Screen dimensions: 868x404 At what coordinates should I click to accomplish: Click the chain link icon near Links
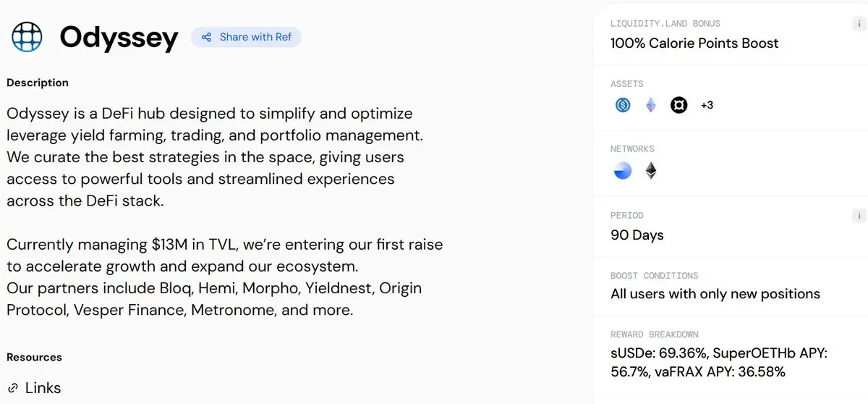13,388
